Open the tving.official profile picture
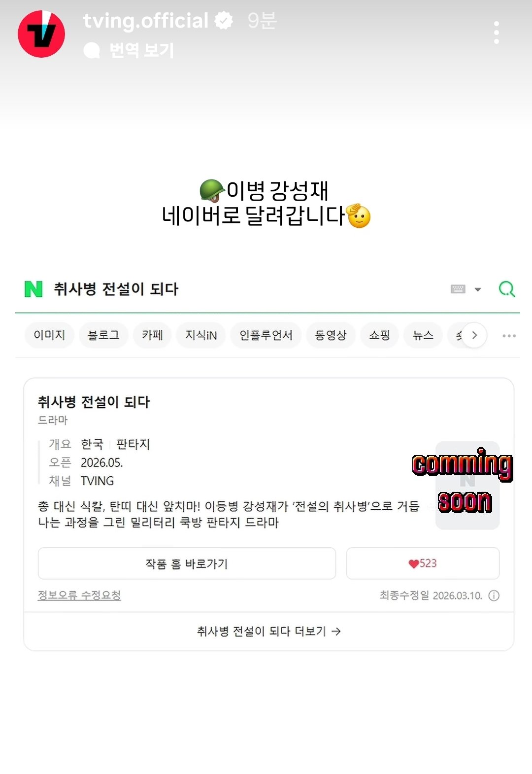The image size is (532, 774). [41, 34]
